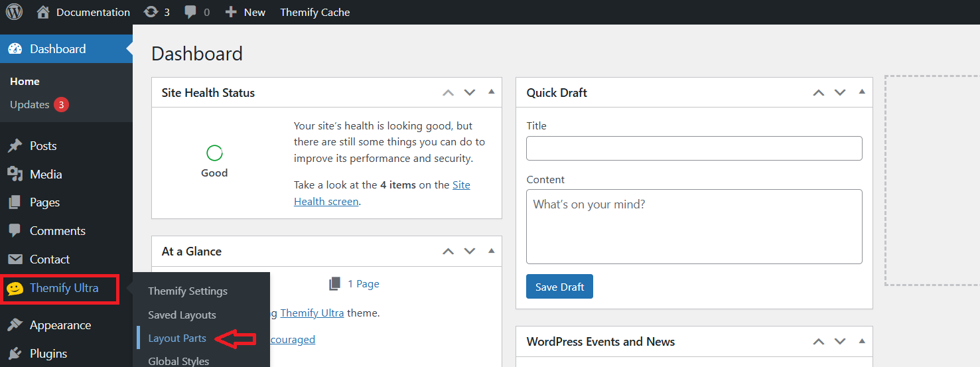
Task: Choose Layout Parts from flyout
Action: (177, 338)
